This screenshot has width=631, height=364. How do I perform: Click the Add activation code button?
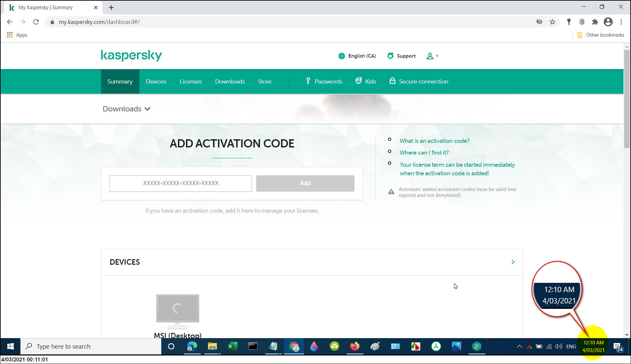(x=305, y=183)
